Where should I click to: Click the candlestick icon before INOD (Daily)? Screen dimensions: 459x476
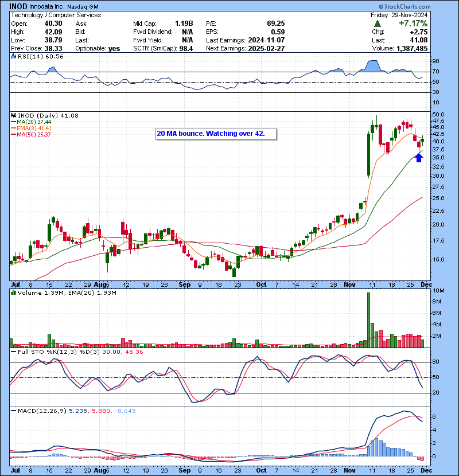coord(13,115)
